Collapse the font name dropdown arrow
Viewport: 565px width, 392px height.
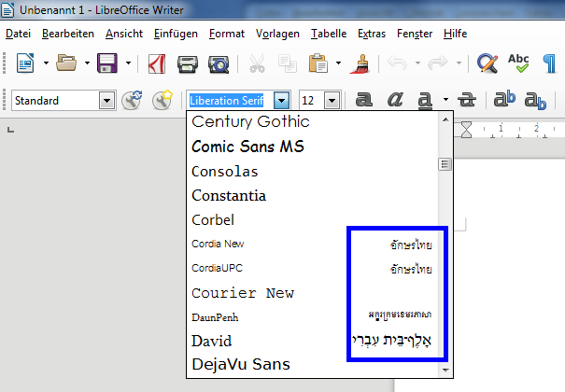point(281,101)
